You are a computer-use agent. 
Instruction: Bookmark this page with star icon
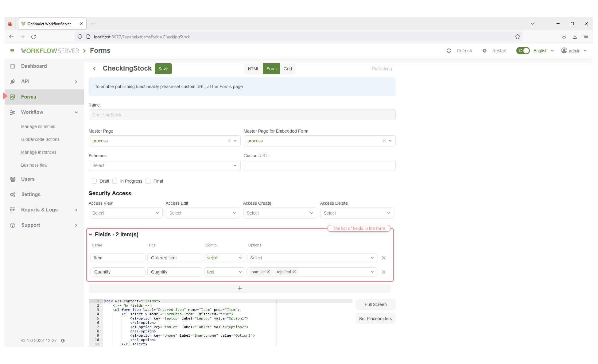518,37
